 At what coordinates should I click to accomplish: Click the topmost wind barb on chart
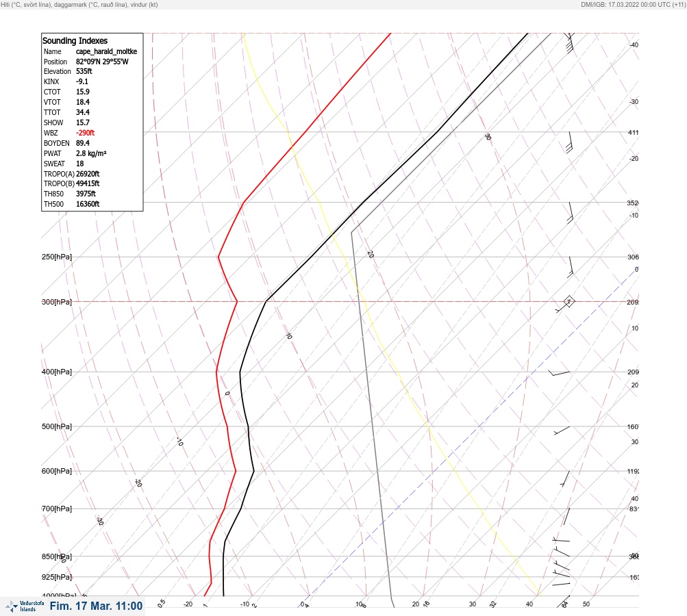(570, 42)
